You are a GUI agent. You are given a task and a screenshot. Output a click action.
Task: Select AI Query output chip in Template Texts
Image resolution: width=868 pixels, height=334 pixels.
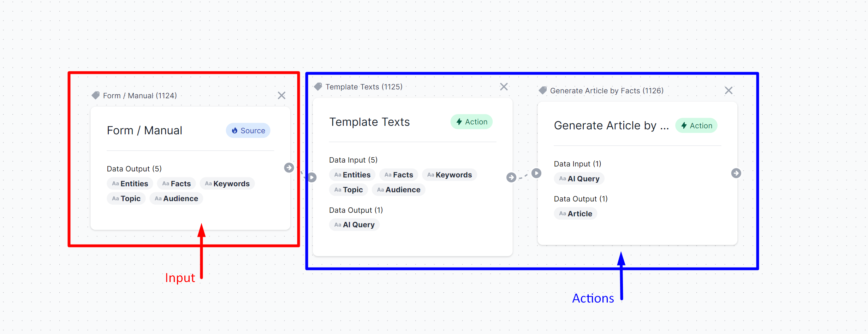[x=354, y=225]
